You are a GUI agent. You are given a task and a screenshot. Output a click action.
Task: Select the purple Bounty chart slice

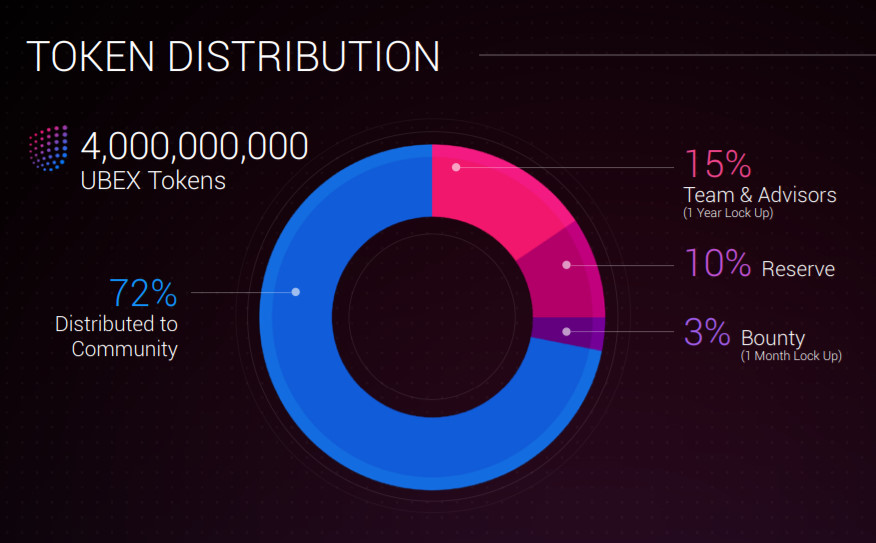coord(570,332)
